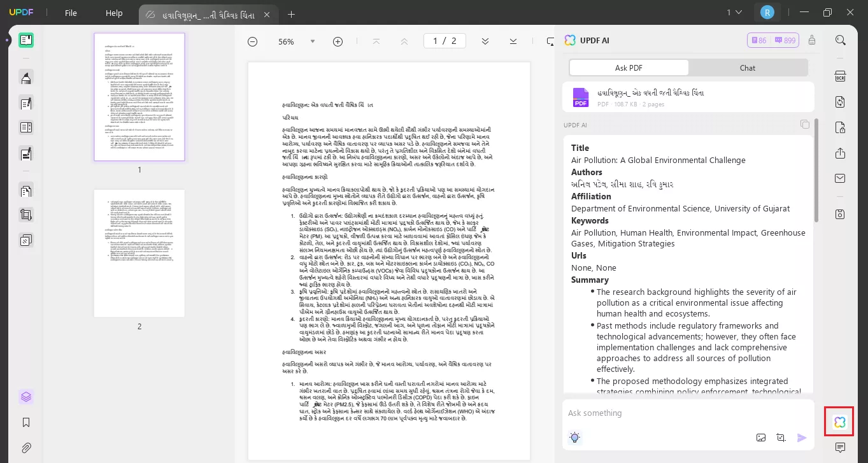The image size is (868, 463).
Task: Go to the first page
Action: click(x=376, y=41)
